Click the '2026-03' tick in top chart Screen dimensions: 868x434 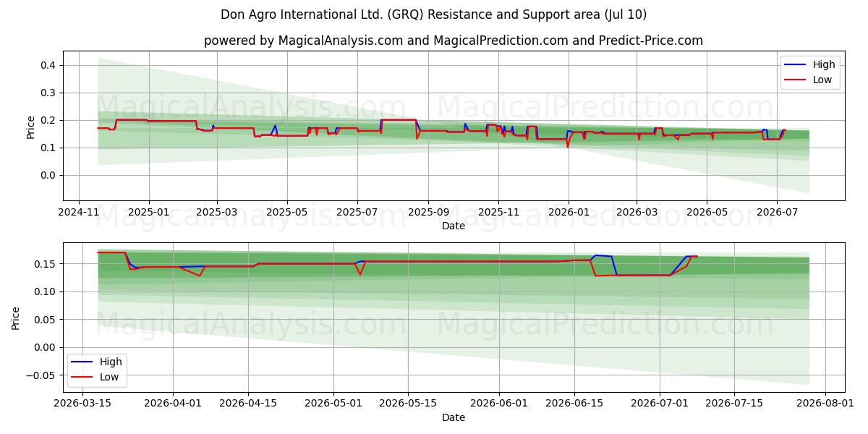(637, 212)
